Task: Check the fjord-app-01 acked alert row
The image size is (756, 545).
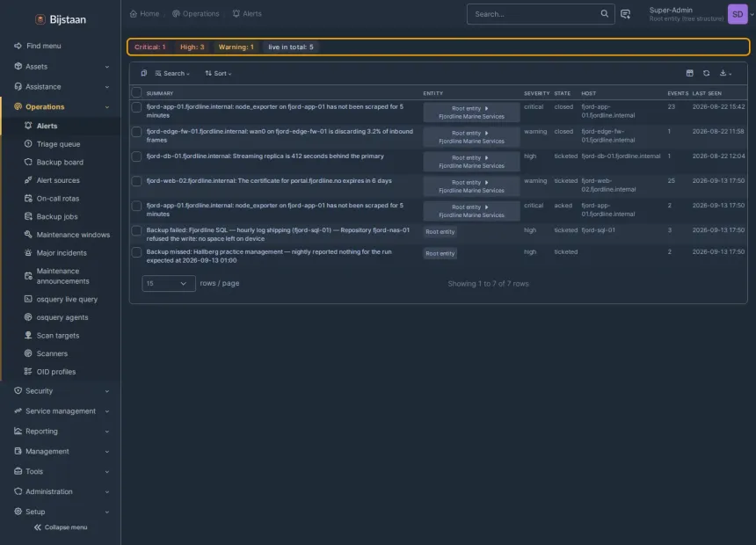Action: (137, 206)
